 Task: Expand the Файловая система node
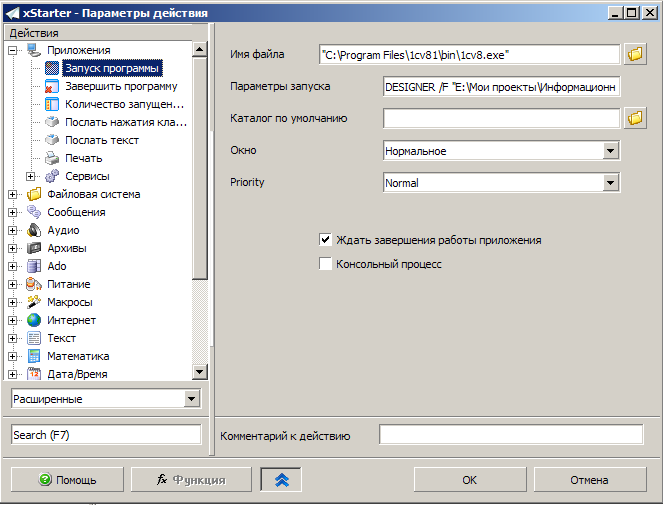(x=13, y=195)
